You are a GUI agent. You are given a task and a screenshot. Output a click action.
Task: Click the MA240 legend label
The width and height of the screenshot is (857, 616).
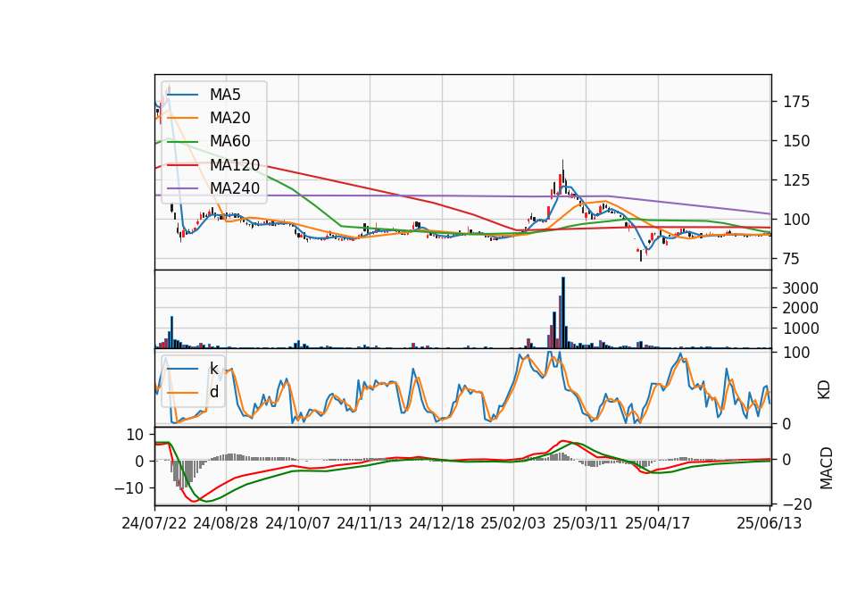click(x=235, y=188)
